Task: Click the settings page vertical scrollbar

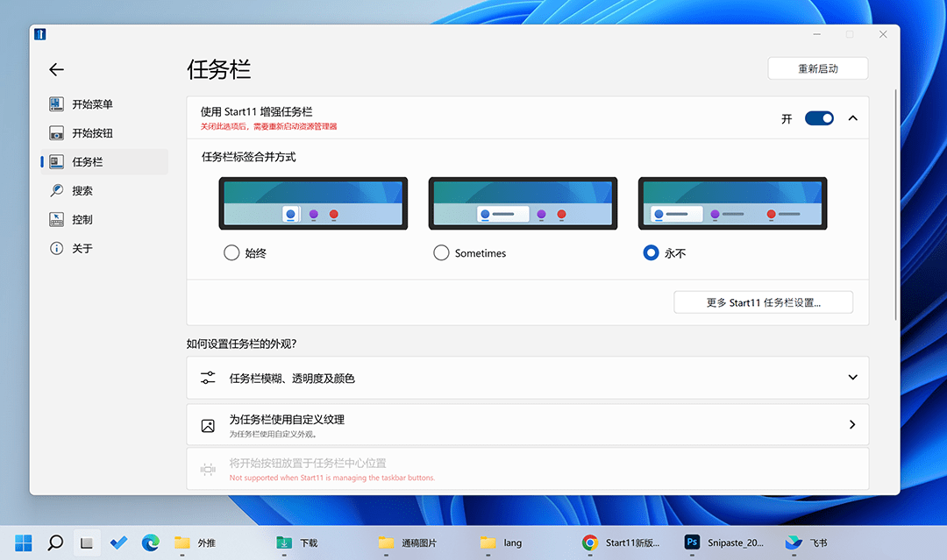Action: point(895,204)
